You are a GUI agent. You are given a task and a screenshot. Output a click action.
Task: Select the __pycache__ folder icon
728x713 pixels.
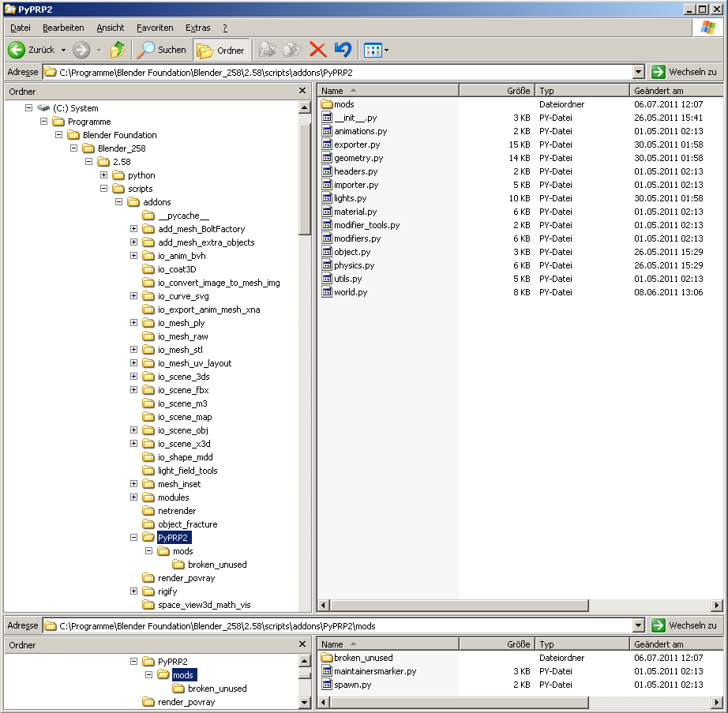[x=148, y=216]
